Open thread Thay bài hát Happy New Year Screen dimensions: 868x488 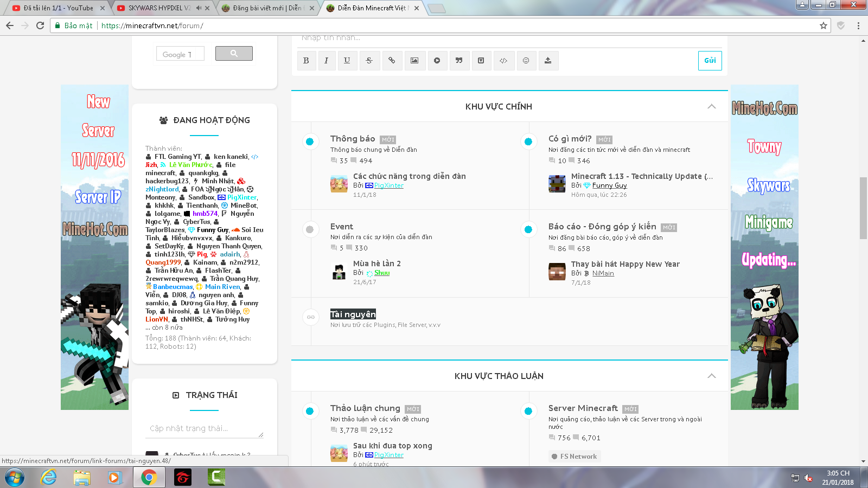tap(626, 264)
